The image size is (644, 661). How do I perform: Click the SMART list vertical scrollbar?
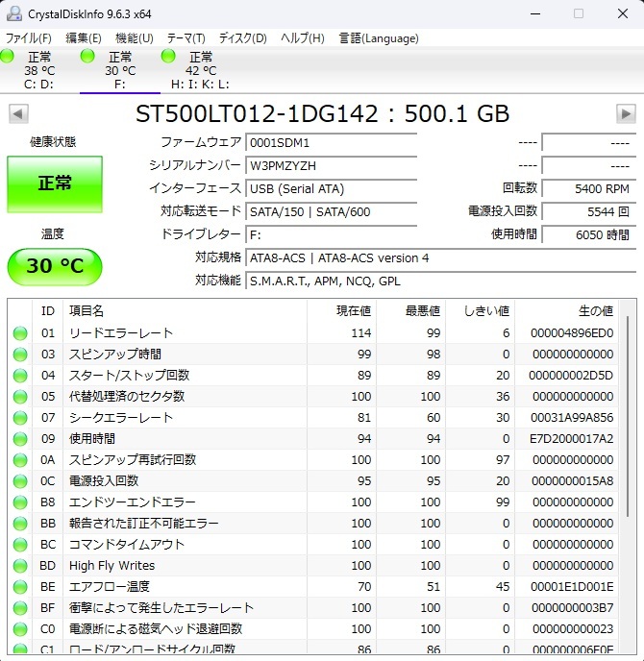(629, 480)
